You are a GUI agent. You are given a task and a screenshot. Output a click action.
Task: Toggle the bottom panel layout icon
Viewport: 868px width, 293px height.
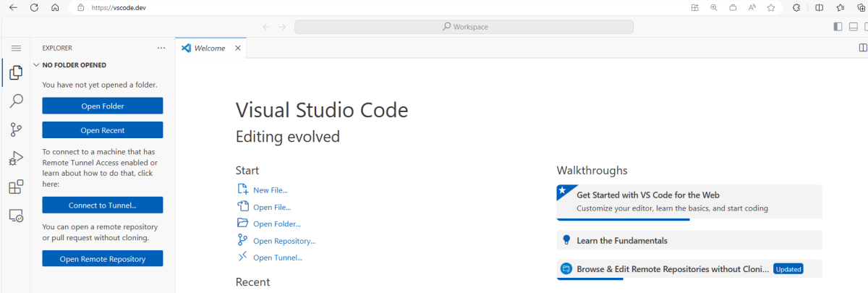pos(853,27)
